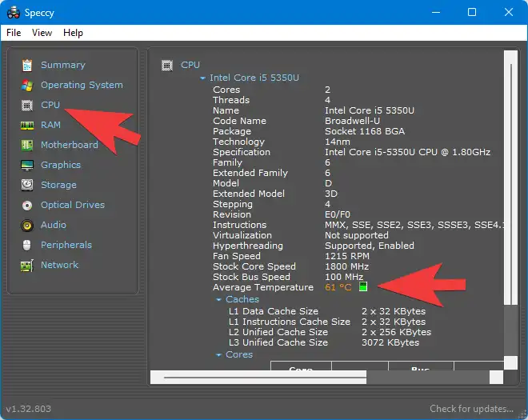Image resolution: width=528 pixels, height=420 pixels.
Task: Click the CPU chip icon in sidebar
Action: (x=27, y=106)
